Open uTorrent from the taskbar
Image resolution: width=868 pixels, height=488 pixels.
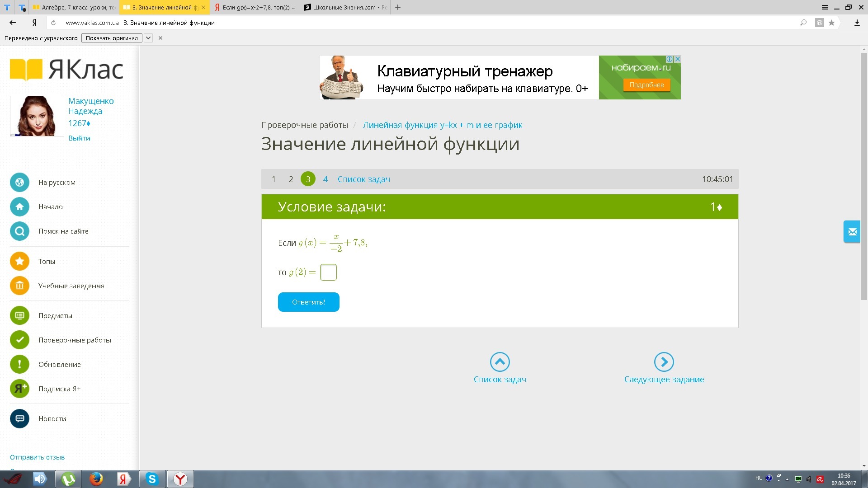pos(68,479)
